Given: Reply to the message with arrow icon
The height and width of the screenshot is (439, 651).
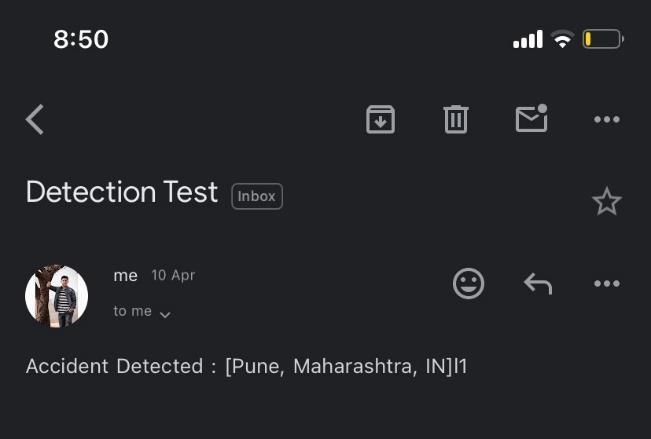Looking at the screenshot, I should tap(538, 284).
